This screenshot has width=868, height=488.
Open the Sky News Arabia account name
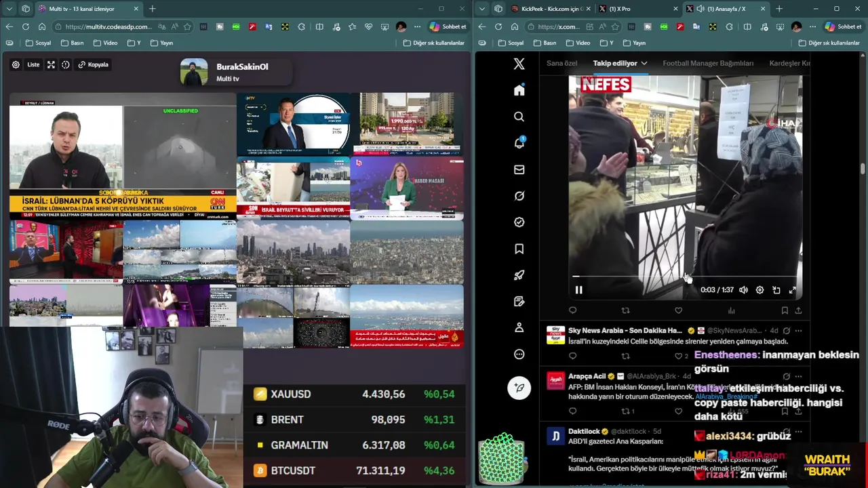point(625,331)
